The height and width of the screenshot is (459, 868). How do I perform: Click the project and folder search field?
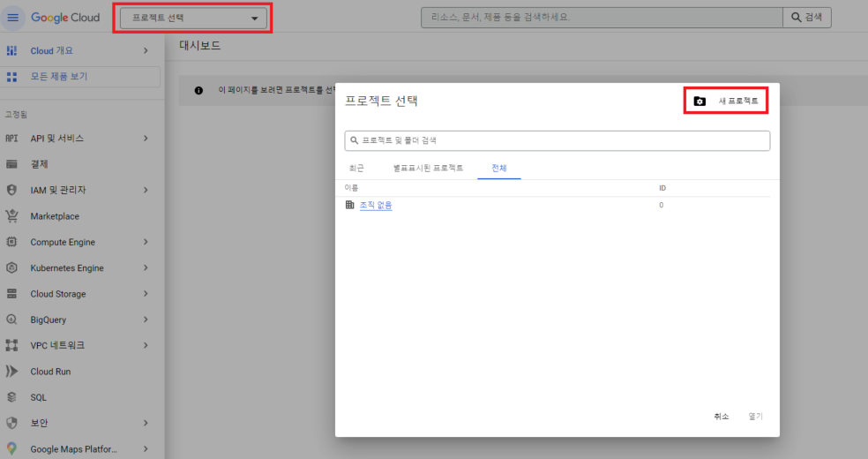click(557, 140)
